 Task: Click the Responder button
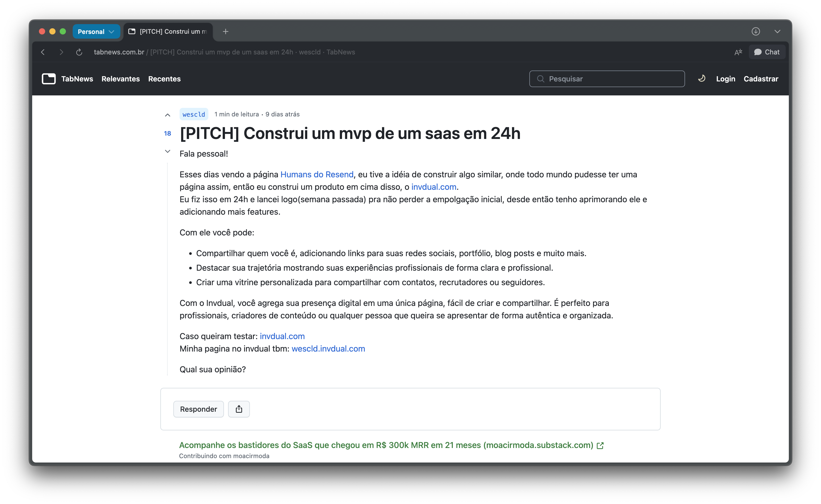[x=198, y=409]
